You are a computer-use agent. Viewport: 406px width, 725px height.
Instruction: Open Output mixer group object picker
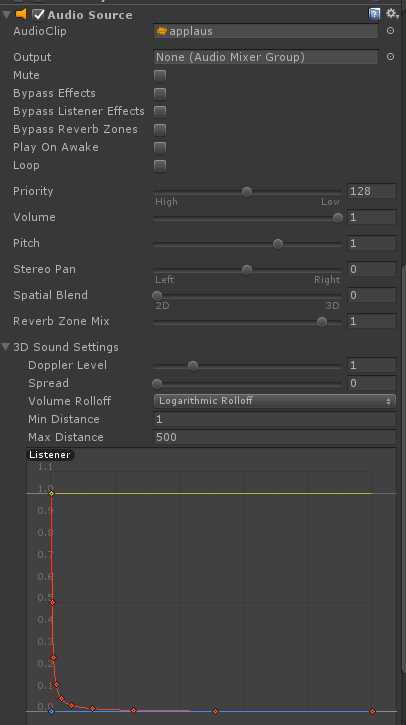tap(390, 57)
